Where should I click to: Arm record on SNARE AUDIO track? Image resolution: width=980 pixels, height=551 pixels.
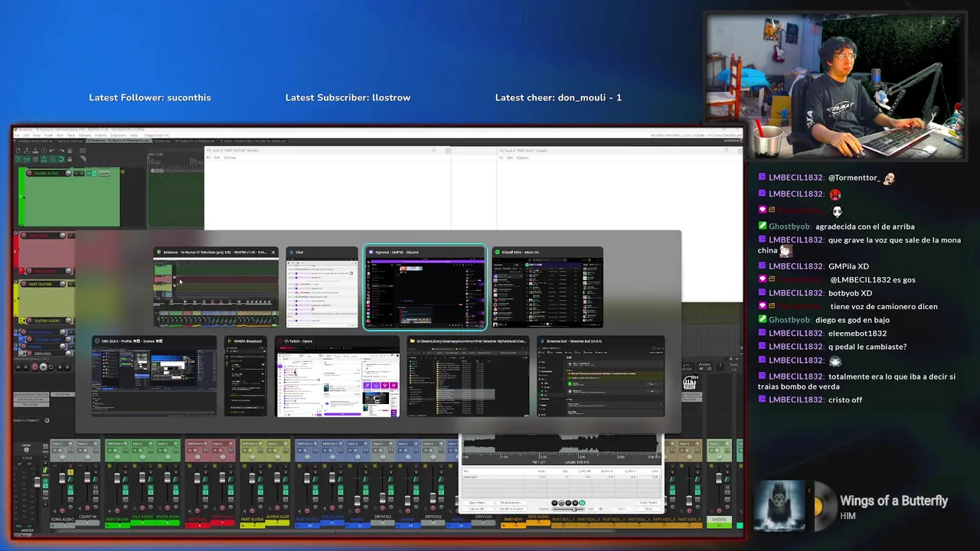[30, 173]
